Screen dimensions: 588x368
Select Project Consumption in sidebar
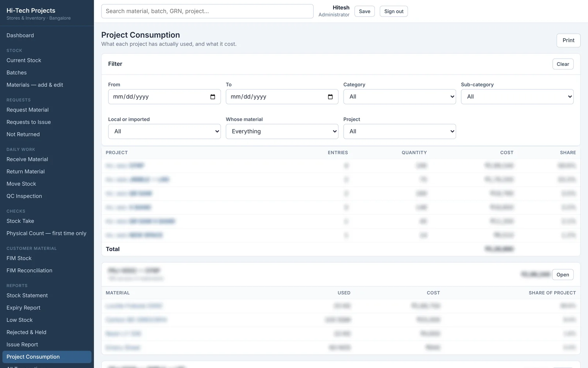coord(47,357)
